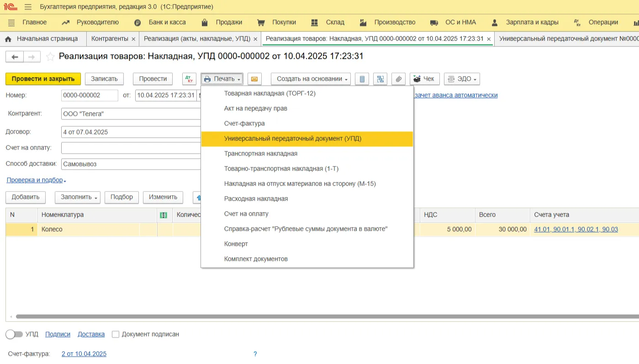Viewport: 639px width, 364px height.
Task: Click the document structure icon
Action: pyautogui.click(x=380, y=79)
